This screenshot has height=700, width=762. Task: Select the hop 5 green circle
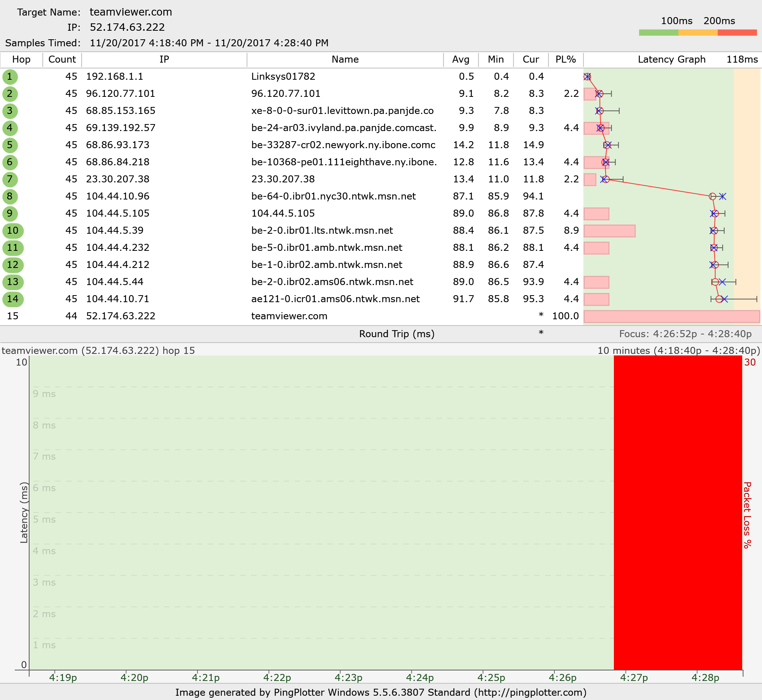(10, 145)
